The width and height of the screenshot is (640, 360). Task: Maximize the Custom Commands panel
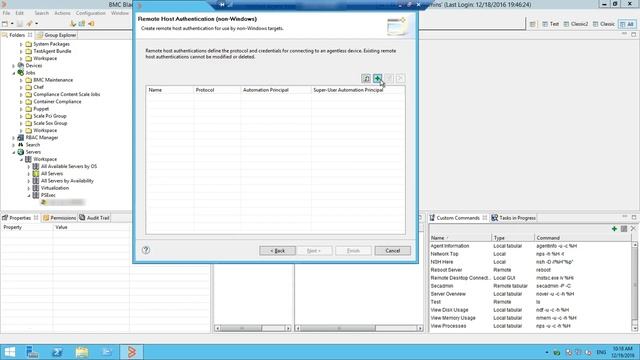tap(634, 217)
